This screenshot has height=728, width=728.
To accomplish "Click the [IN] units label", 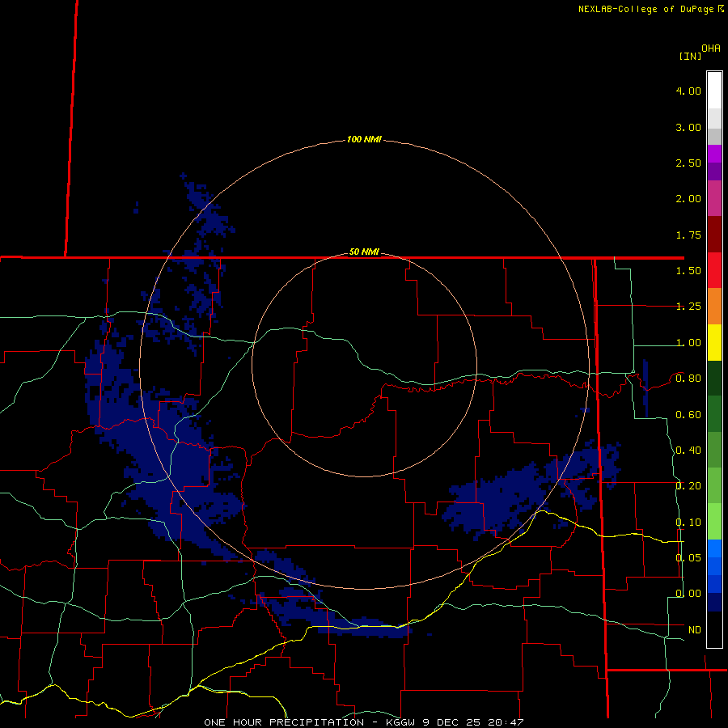I will point(691,56).
